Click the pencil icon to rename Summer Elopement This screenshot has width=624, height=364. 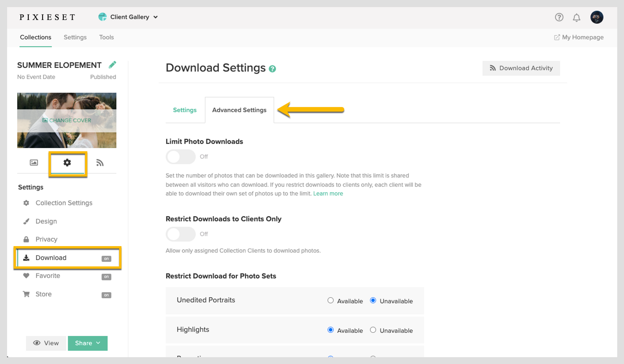pyautogui.click(x=113, y=65)
